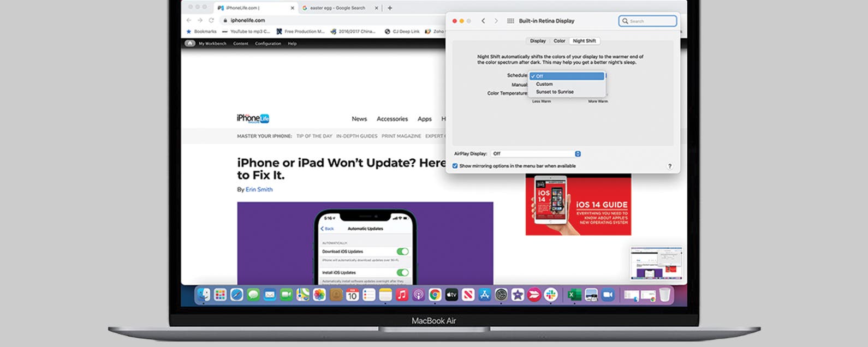
Task: Open the AirPlay Display dropdown
Action: [x=536, y=154]
